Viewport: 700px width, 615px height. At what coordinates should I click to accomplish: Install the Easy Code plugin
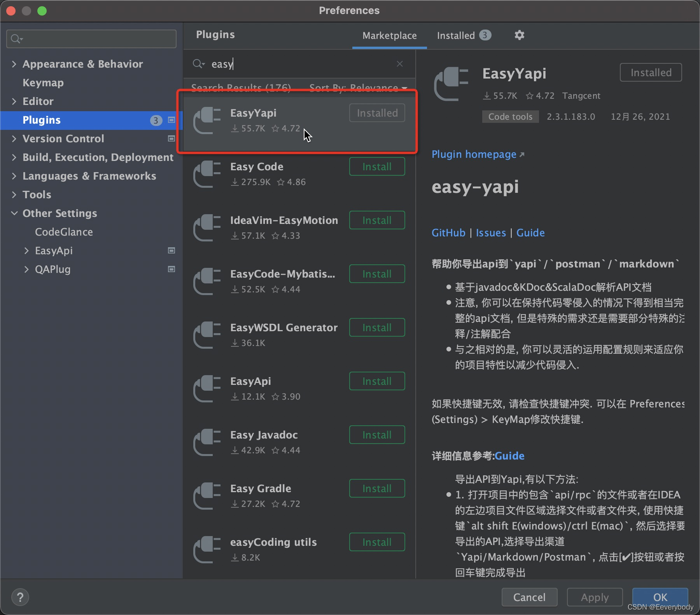[x=376, y=166]
